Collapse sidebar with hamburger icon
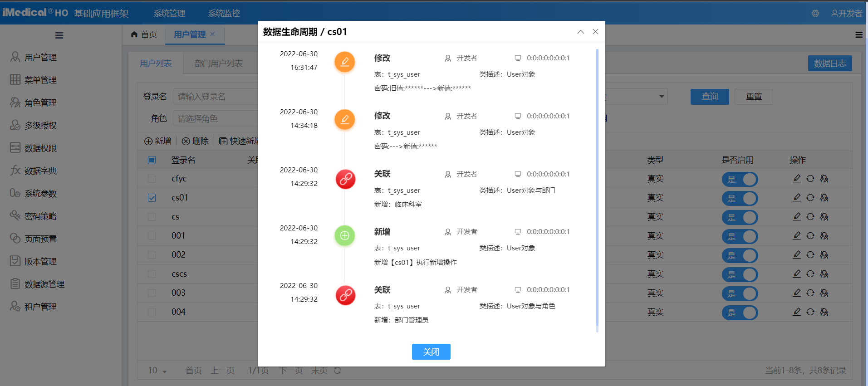Screen dimensions: 868x386 coord(59,35)
